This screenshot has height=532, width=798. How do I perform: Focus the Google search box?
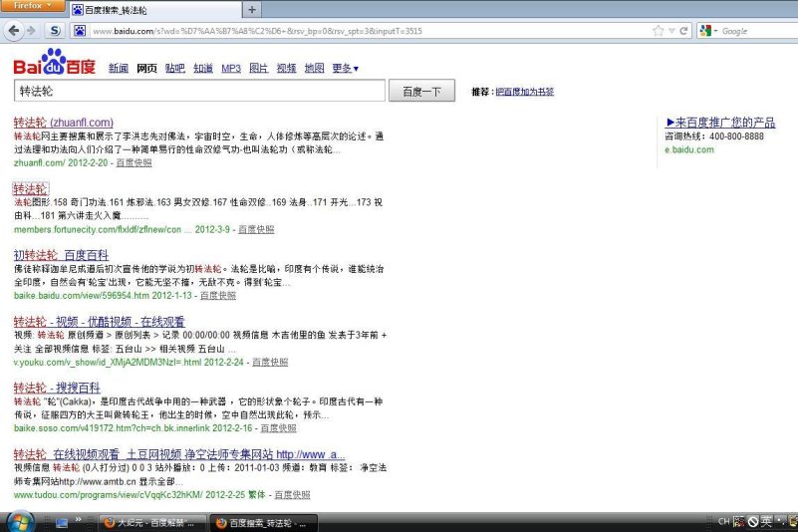coord(758,31)
